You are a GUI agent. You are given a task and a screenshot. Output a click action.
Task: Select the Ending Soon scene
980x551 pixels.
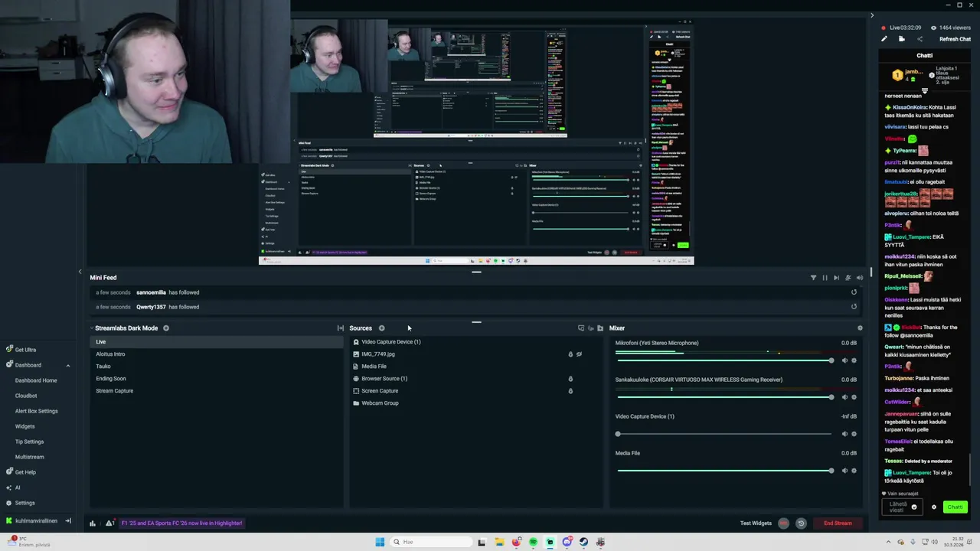click(x=217, y=379)
